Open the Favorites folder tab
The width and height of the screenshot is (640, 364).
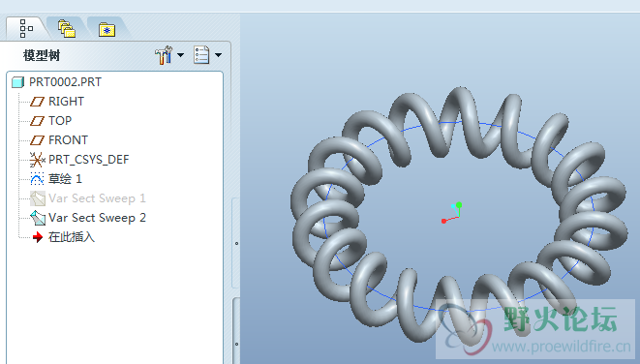tap(107, 30)
